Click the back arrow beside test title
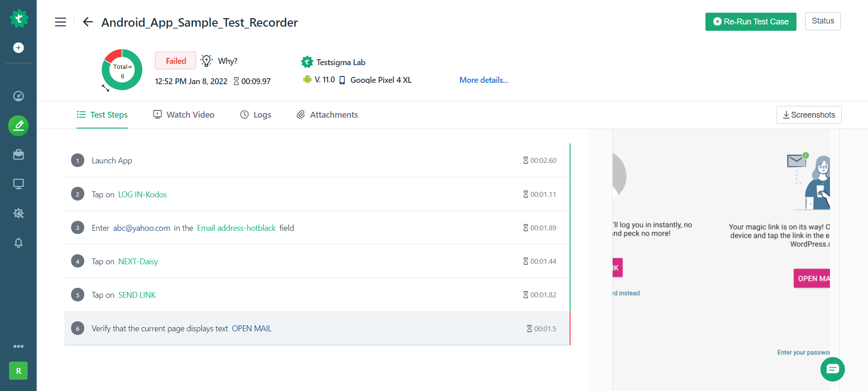 88,22
